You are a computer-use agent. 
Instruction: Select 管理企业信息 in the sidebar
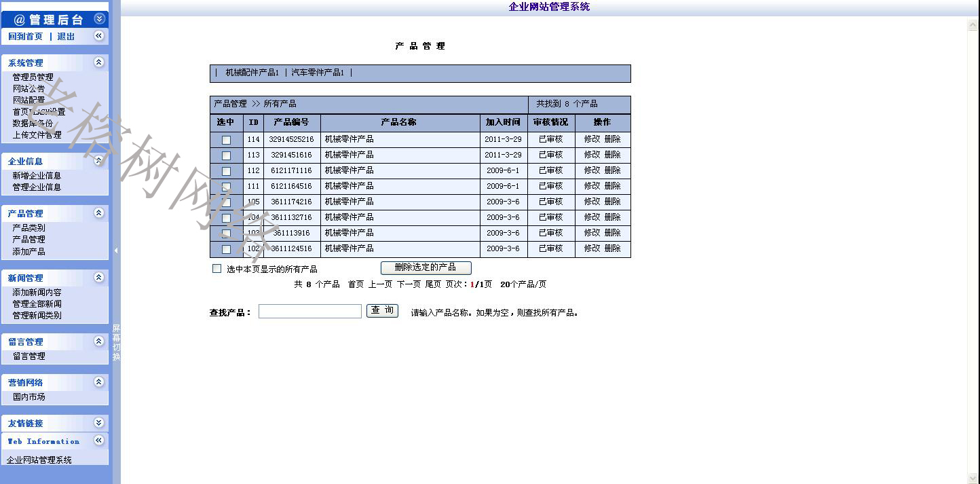pos(37,187)
